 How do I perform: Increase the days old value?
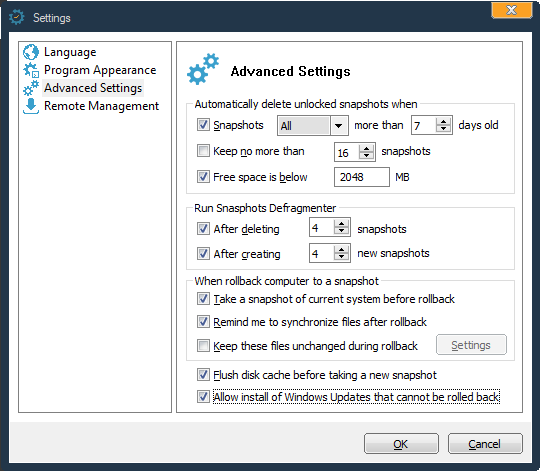coord(443,121)
